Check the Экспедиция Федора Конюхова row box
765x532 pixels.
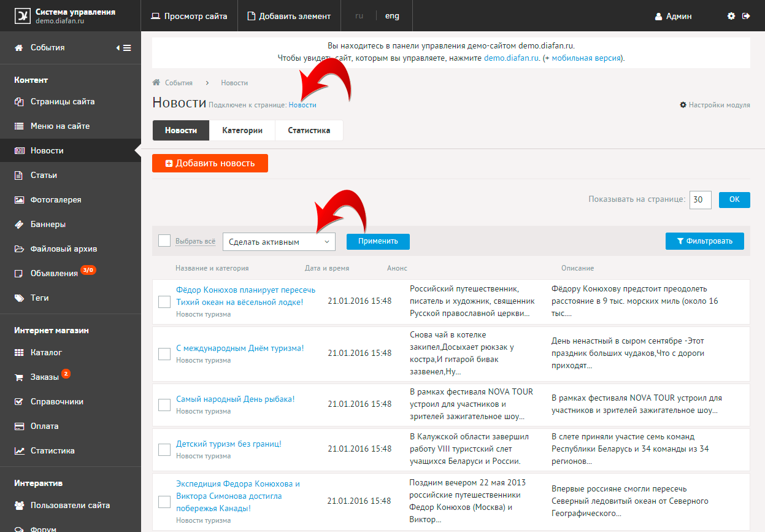click(x=164, y=502)
